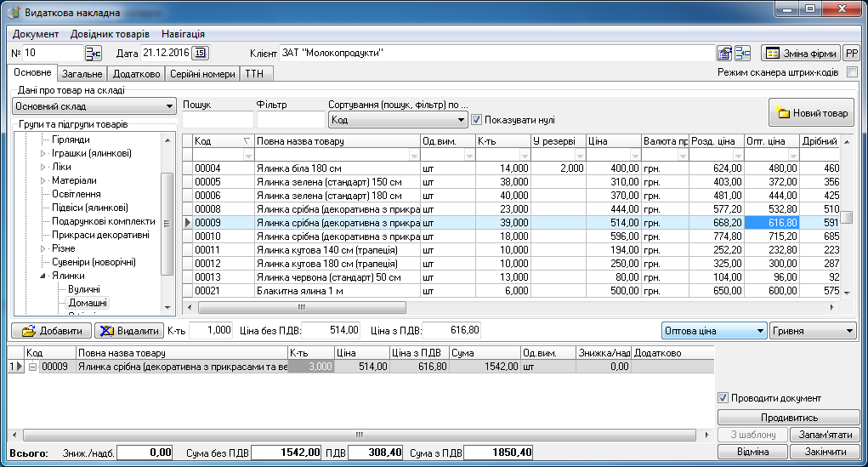Click the Видалити button
Viewport: 868px width, 467px height.
click(x=128, y=331)
